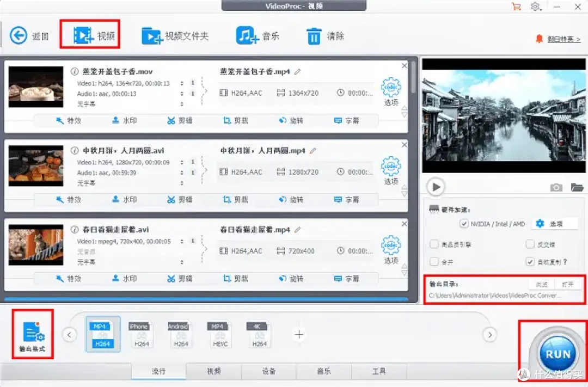This screenshot has height=387, width=588.
Task: Add a video with the 视频 button
Action: 94,35
